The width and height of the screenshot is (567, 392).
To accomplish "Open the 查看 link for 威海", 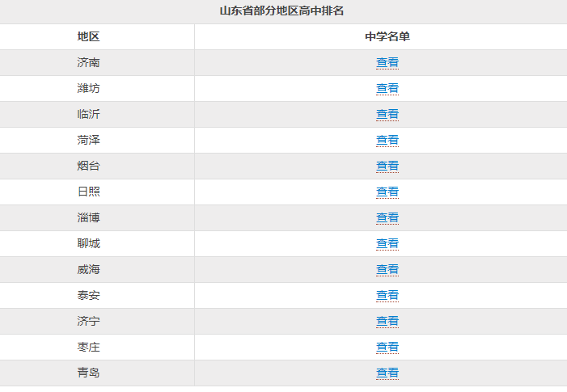I will point(387,269).
